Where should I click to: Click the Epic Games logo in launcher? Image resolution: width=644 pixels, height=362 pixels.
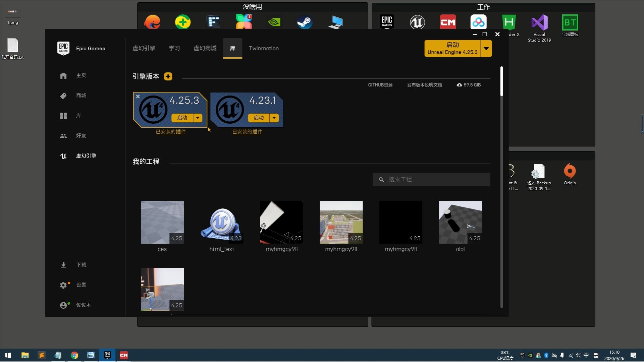(63, 48)
